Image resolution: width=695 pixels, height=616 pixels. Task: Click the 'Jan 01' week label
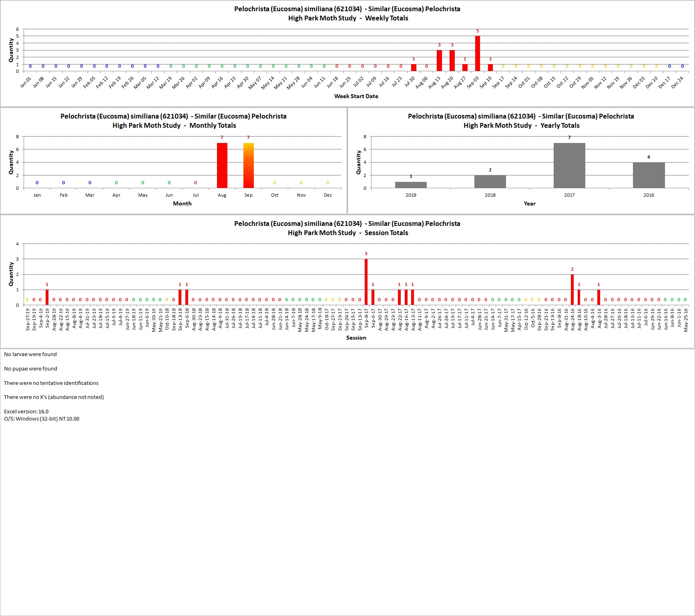25,82
